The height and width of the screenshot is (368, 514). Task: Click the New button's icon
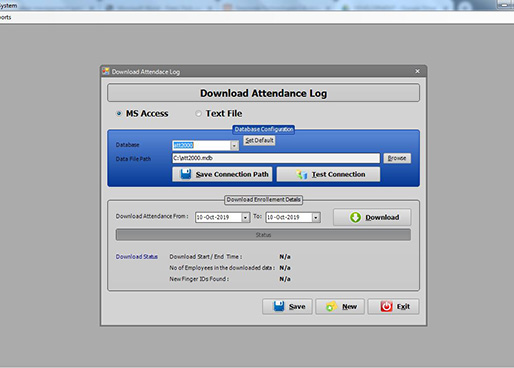(x=331, y=306)
